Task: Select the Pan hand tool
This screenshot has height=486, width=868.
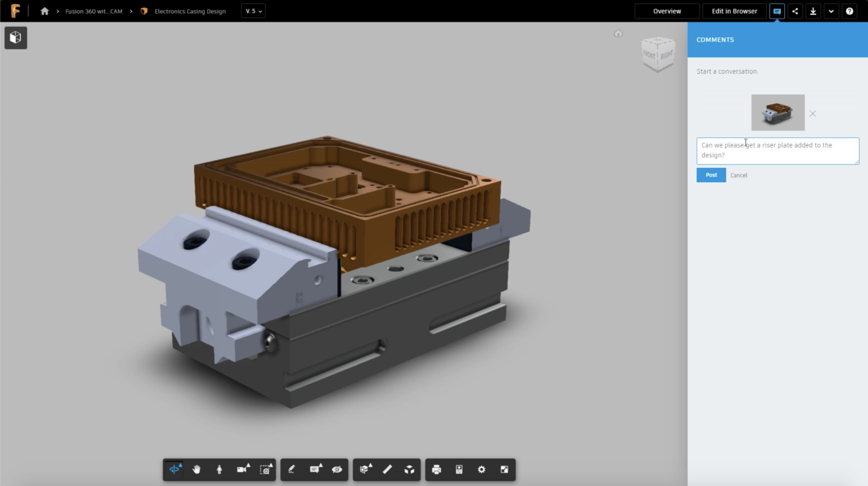Action: pyautogui.click(x=197, y=469)
